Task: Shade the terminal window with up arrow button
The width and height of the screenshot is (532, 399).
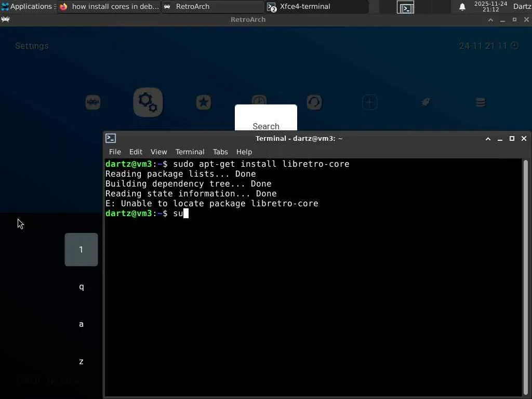Action: point(488,138)
